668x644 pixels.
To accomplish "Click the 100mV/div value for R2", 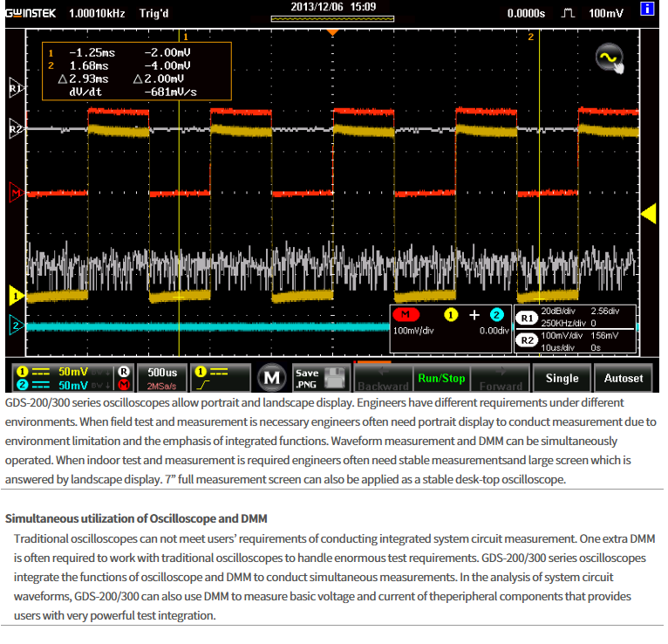I will coord(562,336).
